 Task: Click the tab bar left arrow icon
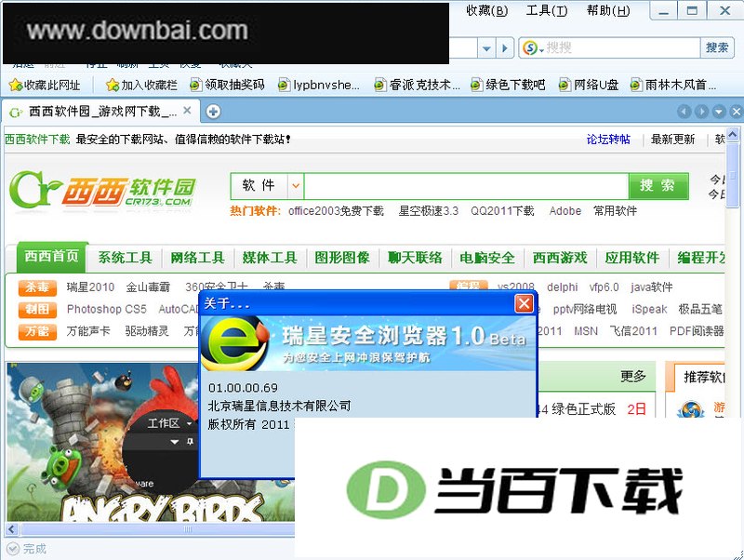pos(684,112)
